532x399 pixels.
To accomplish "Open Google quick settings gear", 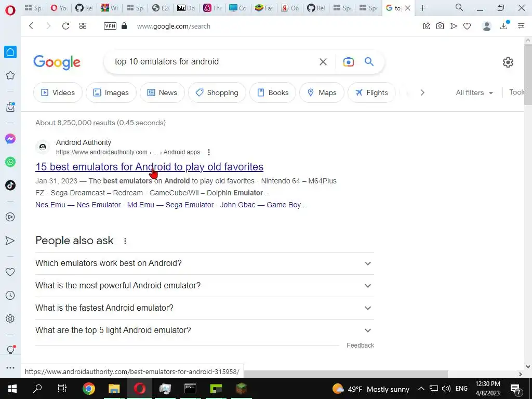I will [x=508, y=62].
